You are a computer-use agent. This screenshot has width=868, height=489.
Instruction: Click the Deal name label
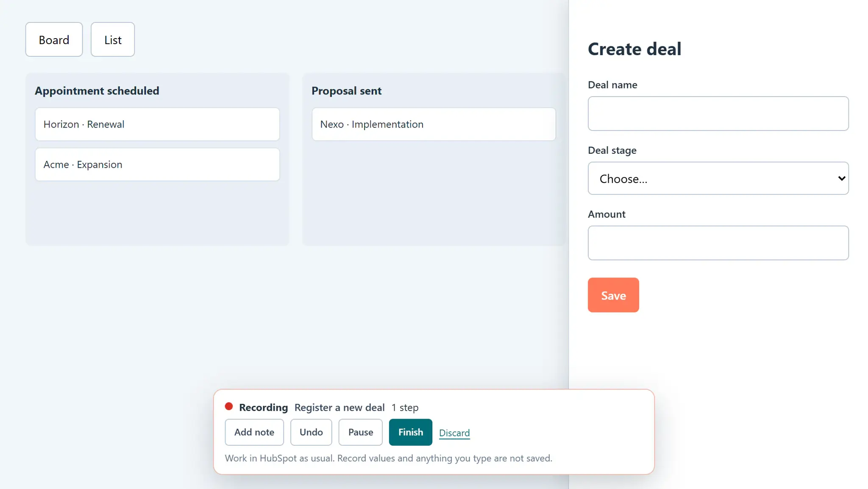point(612,85)
